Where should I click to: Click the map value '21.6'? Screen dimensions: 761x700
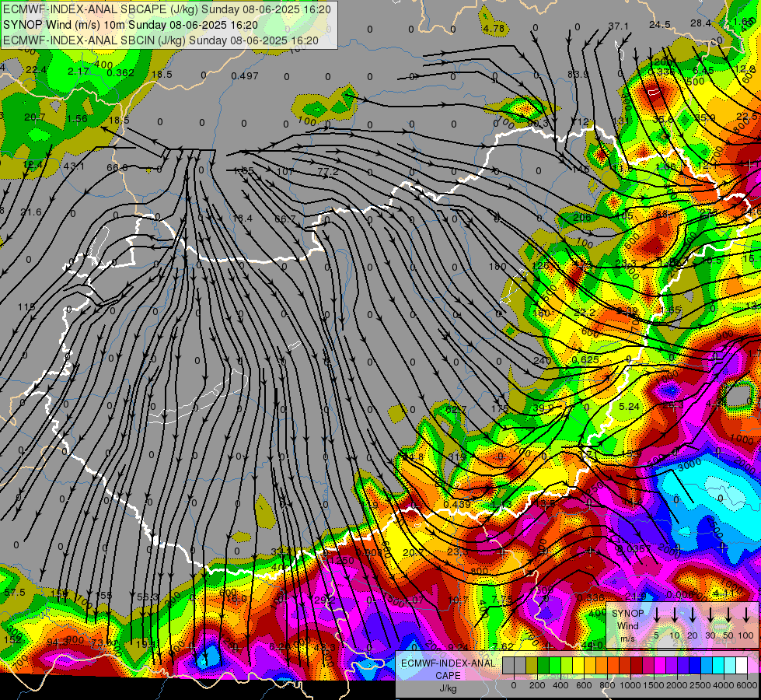point(31,212)
